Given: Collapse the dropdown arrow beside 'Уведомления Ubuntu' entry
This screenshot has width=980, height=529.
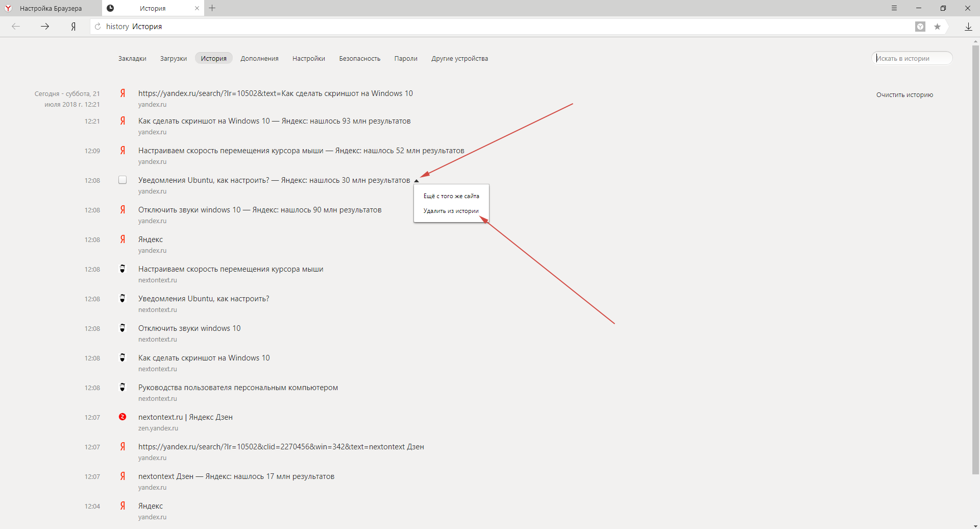Looking at the screenshot, I should (x=416, y=181).
